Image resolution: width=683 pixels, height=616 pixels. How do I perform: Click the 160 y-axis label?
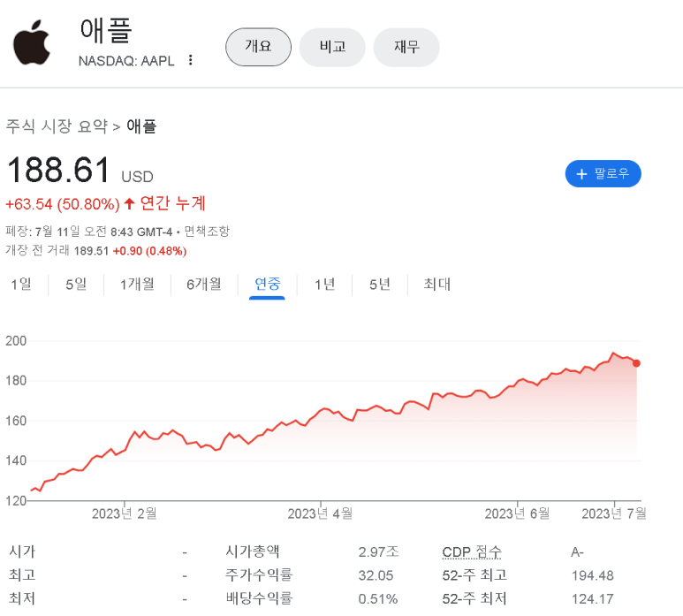tap(16, 421)
